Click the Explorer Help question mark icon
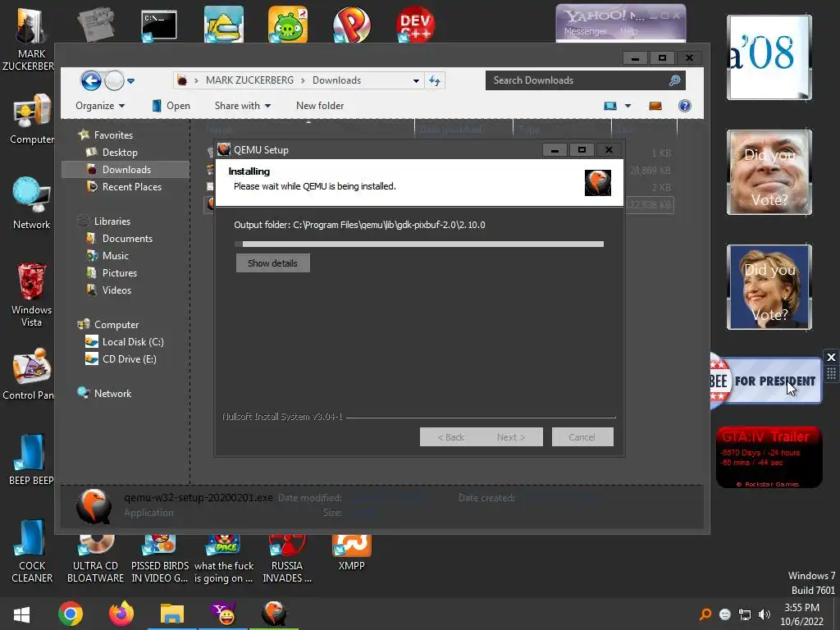The image size is (840, 630). point(685,106)
